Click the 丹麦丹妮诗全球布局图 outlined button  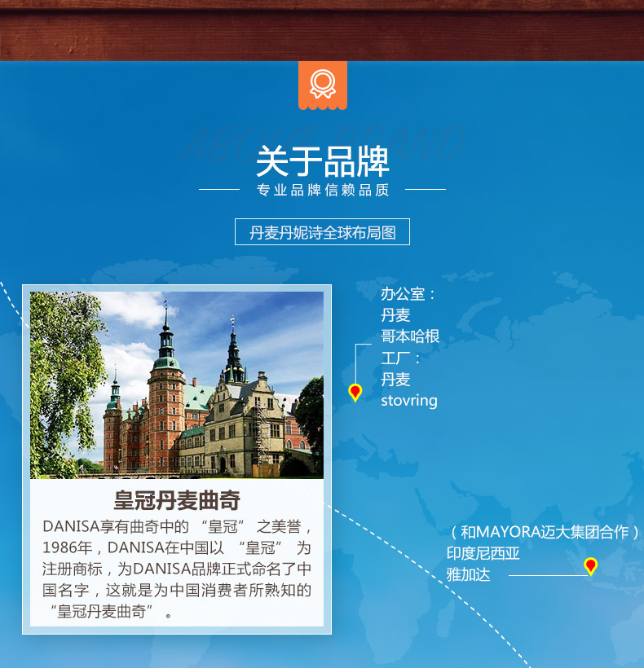pos(322,231)
